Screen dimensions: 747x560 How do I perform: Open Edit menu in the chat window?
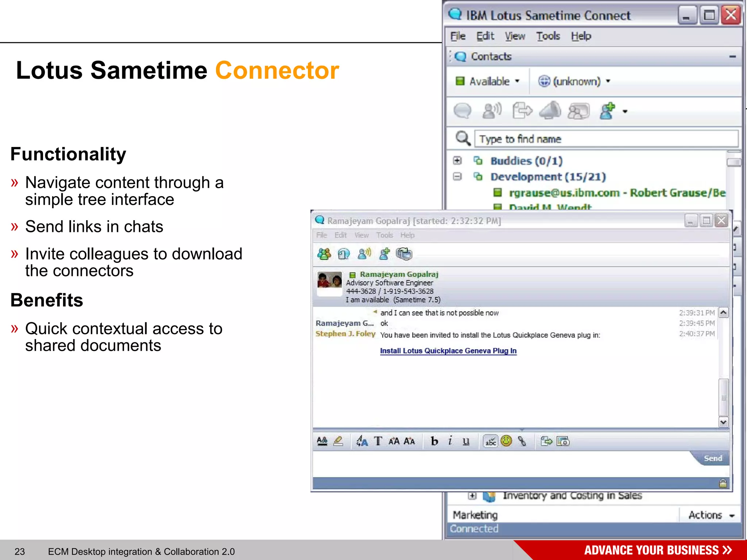(341, 235)
